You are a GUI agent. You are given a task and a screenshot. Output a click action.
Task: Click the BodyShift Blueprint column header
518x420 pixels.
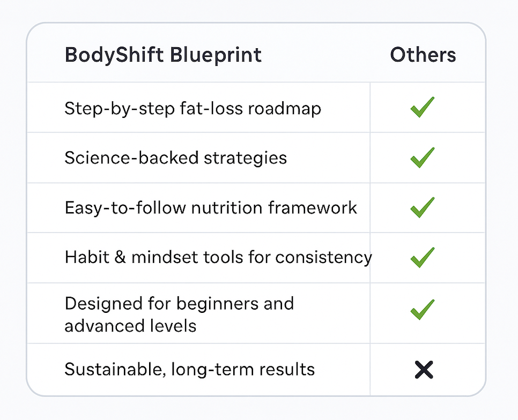[163, 55]
